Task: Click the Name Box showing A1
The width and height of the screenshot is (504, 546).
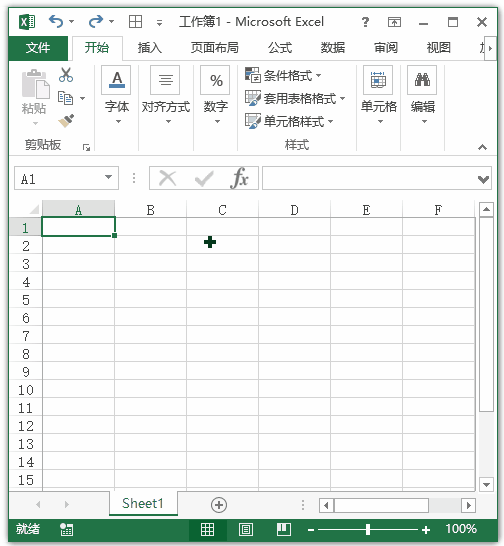Action: [59, 178]
